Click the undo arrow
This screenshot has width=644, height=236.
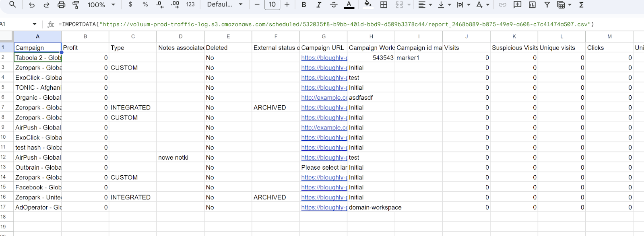coord(32,5)
